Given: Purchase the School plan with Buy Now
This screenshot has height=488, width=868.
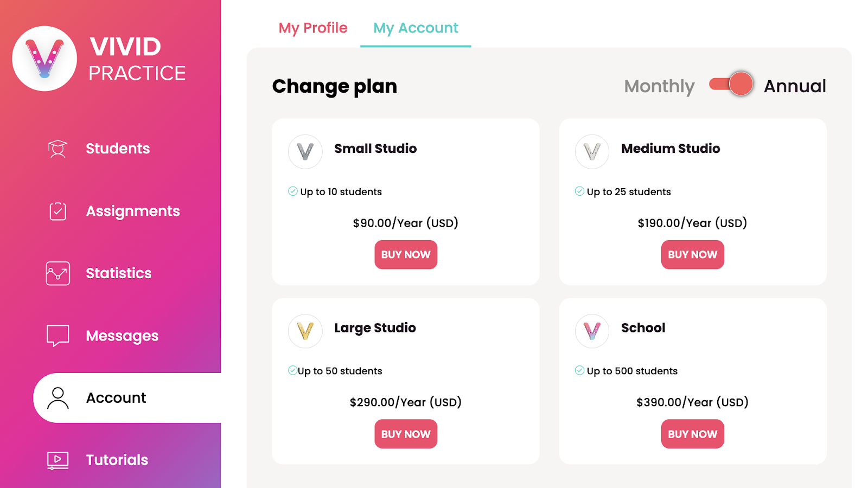Looking at the screenshot, I should [x=692, y=434].
